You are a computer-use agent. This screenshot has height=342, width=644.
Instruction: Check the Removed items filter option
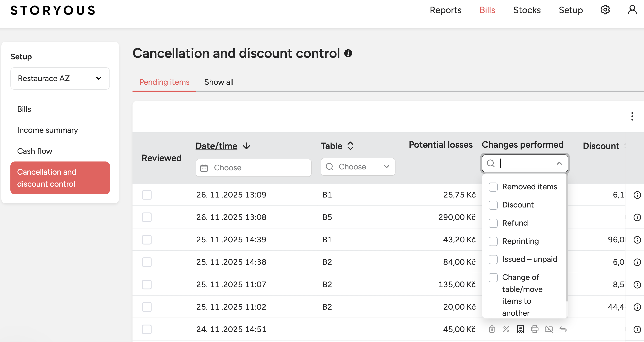pyautogui.click(x=493, y=187)
